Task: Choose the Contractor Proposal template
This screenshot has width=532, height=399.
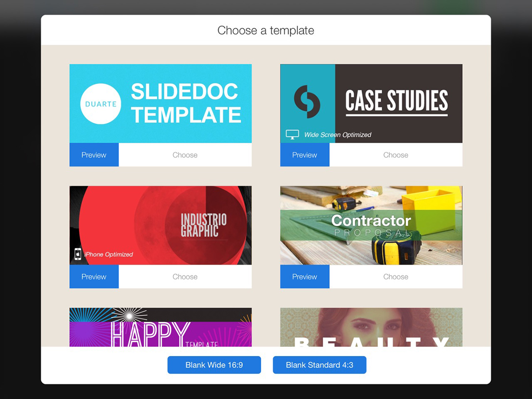Action: (396, 277)
